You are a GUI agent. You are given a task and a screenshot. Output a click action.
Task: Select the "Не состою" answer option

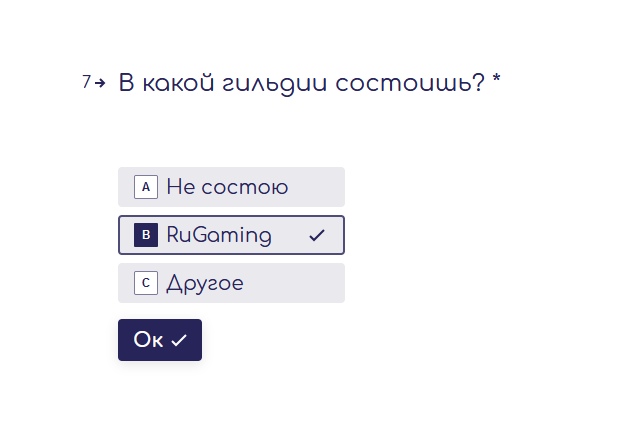click(x=231, y=187)
